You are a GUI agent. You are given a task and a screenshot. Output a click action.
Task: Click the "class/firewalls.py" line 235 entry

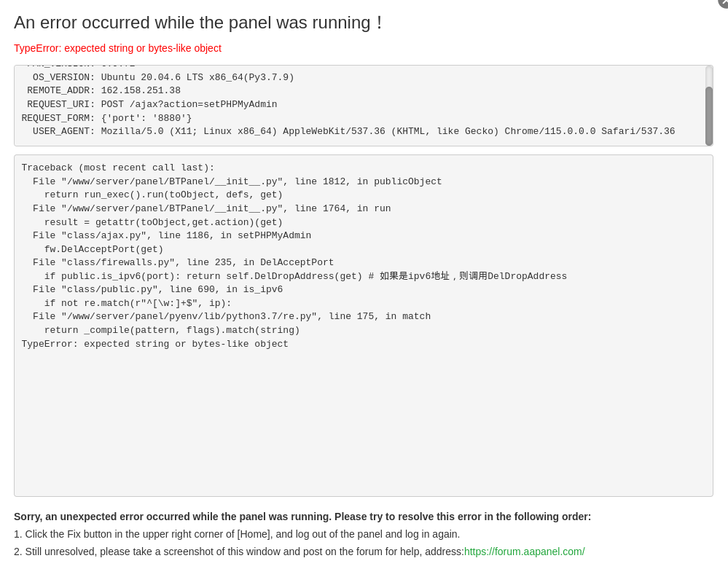pos(183,263)
